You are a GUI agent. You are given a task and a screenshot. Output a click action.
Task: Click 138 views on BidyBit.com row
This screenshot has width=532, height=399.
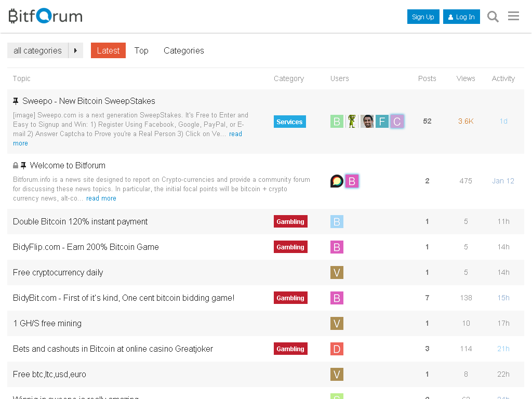pyautogui.click(x=466, y=298)
